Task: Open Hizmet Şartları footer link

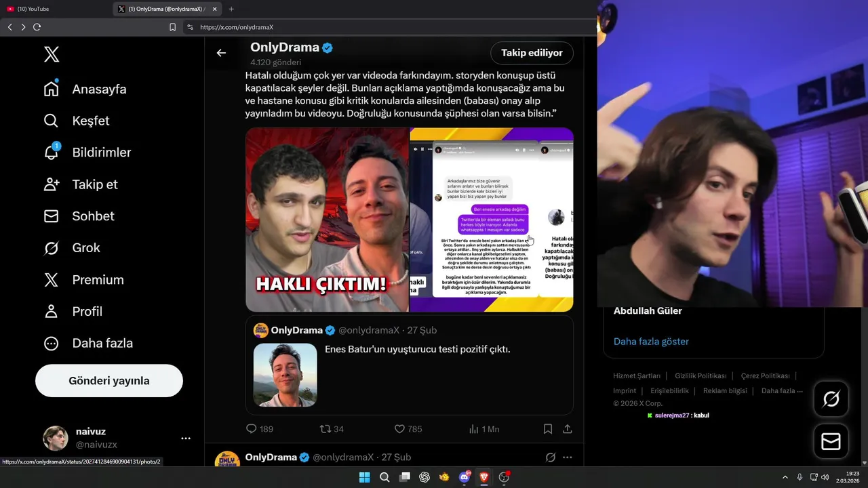Action: tap(637, 375)
